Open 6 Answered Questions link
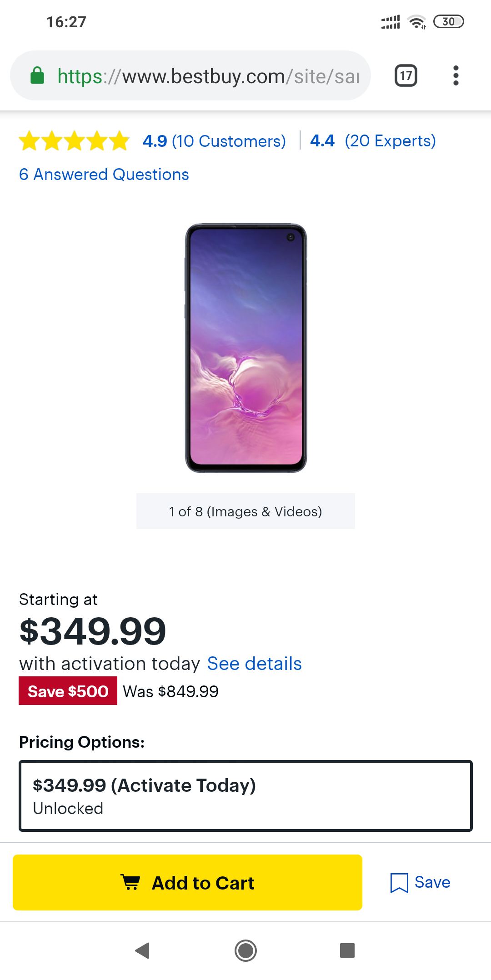491x980 pixels. [x=104, y=175]
